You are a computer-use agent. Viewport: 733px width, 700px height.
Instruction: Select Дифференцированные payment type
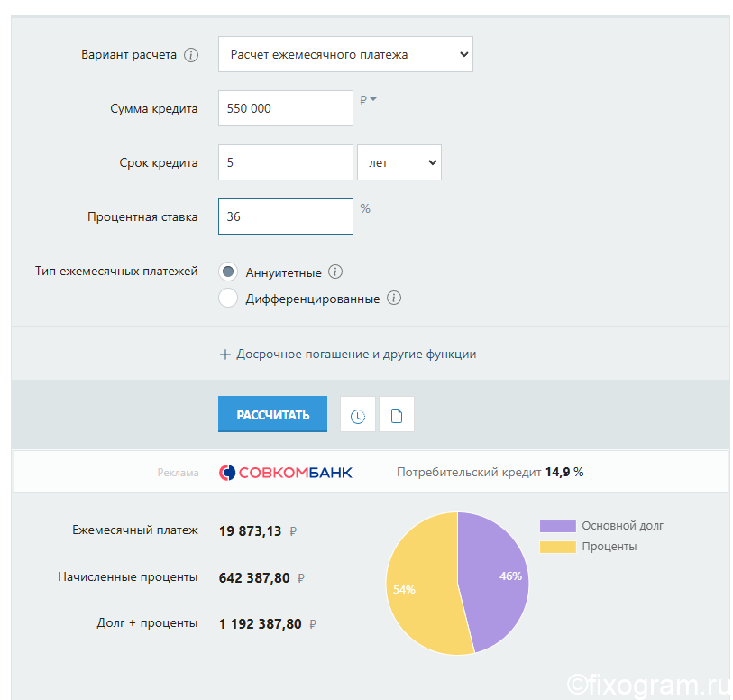228,298
